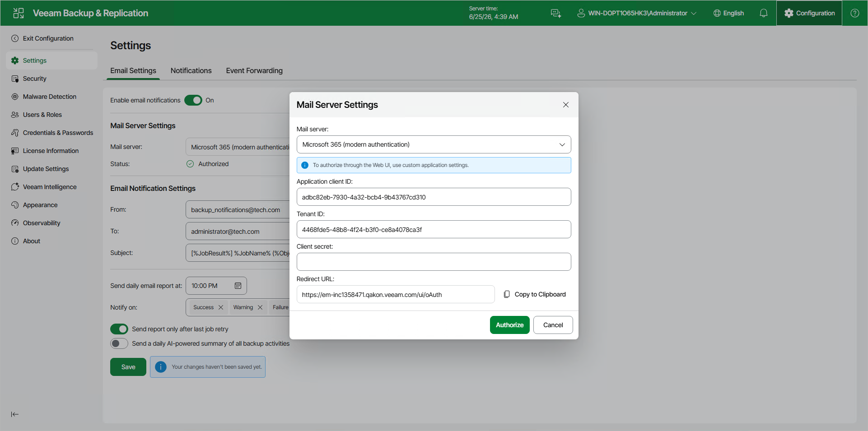Viewport: 868px width, 431px height.
Task: Open the notifications bell icon
Action: click(x=763, y=13)
